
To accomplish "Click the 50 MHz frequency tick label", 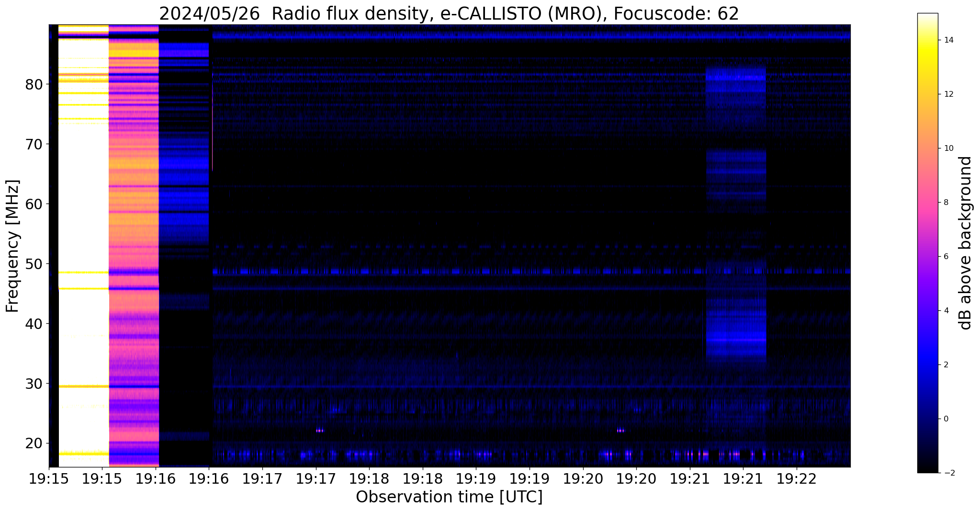I will pos(34,264).
